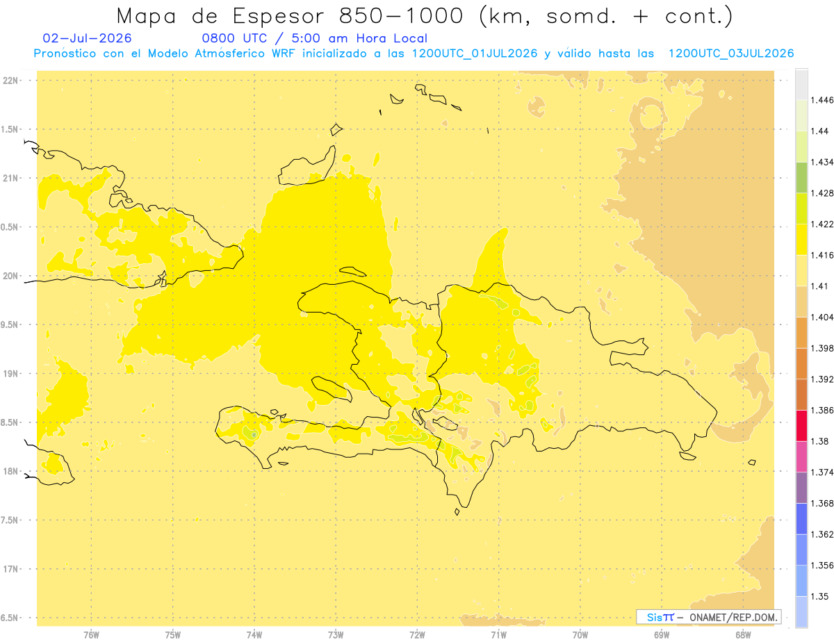The width and height of the screenshot is (834, 644).
Task: Click the tan color band between 1.404 and 1.41
Action: (801, 302)
